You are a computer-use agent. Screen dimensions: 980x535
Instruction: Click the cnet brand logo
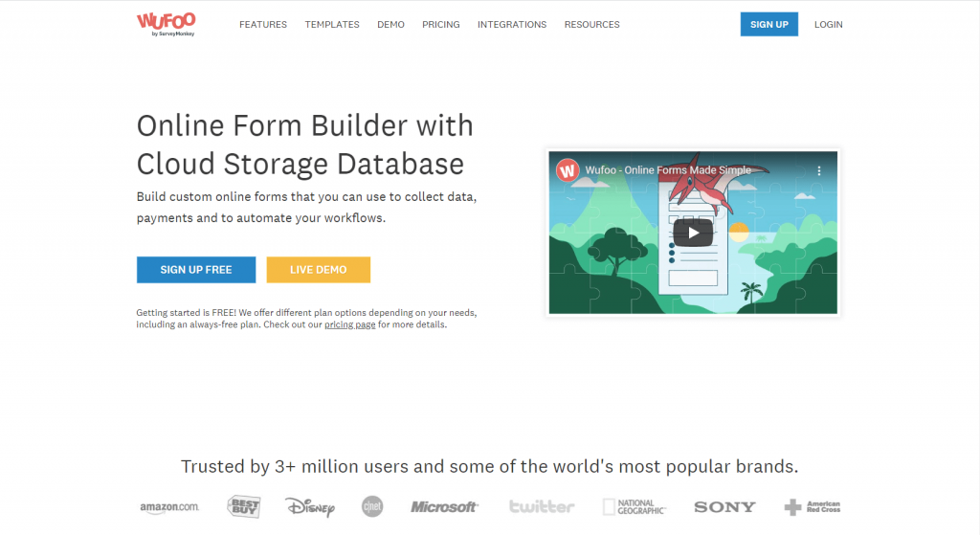point(372,506)
